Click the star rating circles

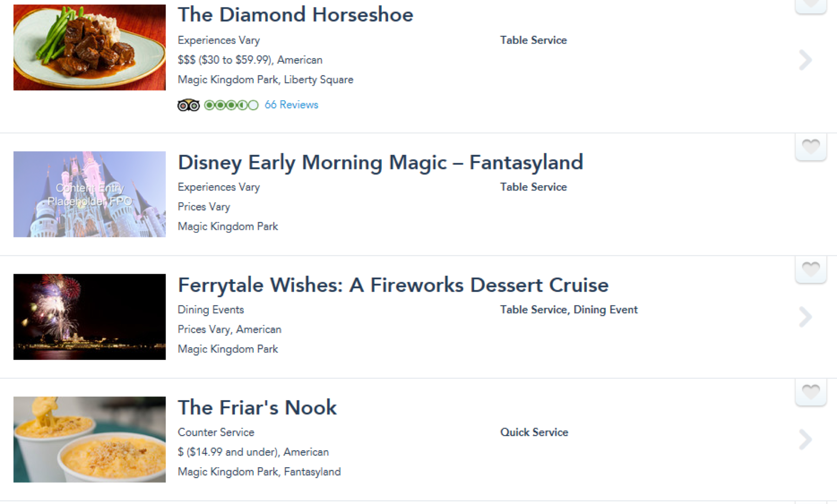tap(230, 105)
